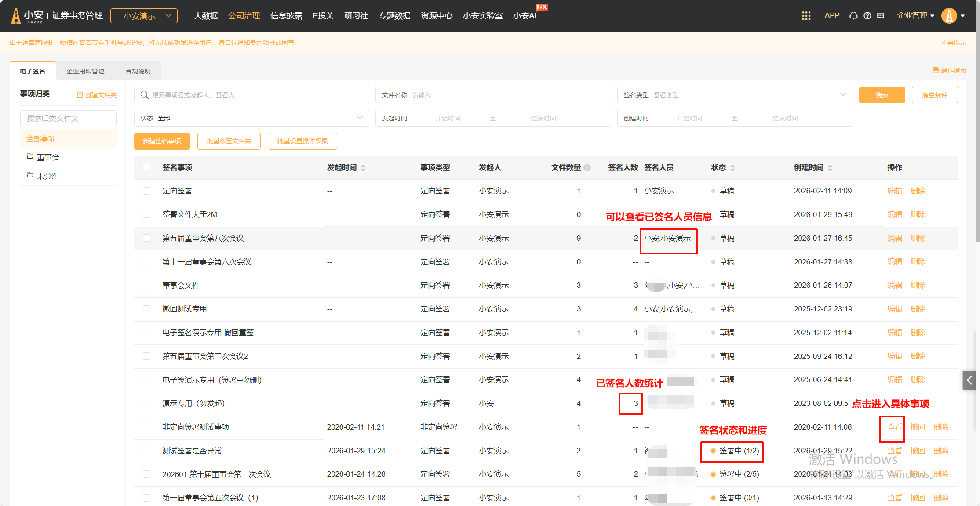The height and width of the screenshot is (506, 980).
Task: Check the 第五届董事会第八次会议 row checkbox
Action: (147, 238)
